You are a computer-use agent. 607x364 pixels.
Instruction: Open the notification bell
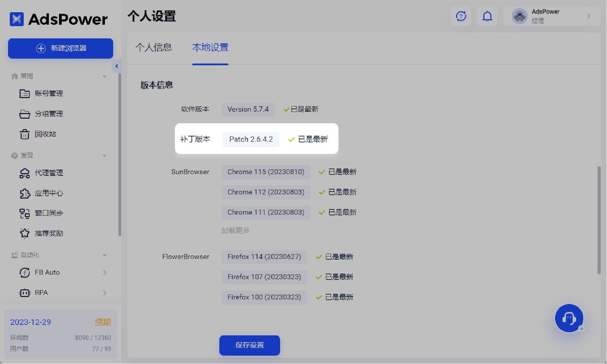point(487,16)
